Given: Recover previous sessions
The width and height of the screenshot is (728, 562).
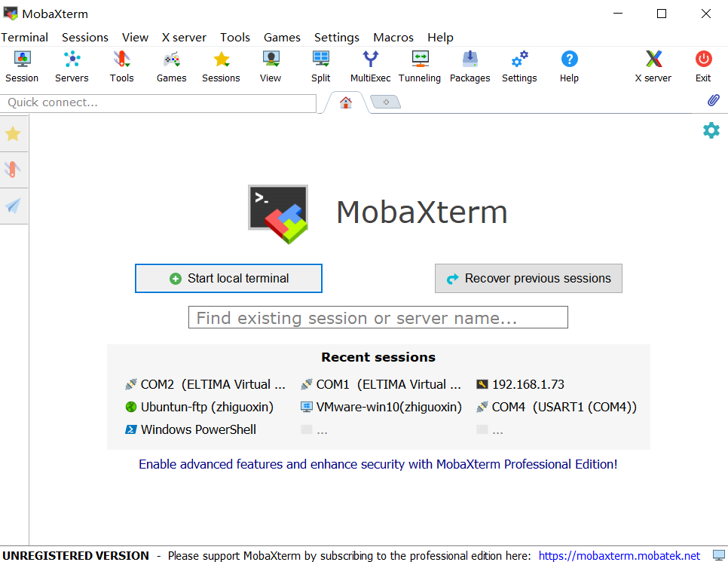Looking at the screenshot, I should 528,279.
